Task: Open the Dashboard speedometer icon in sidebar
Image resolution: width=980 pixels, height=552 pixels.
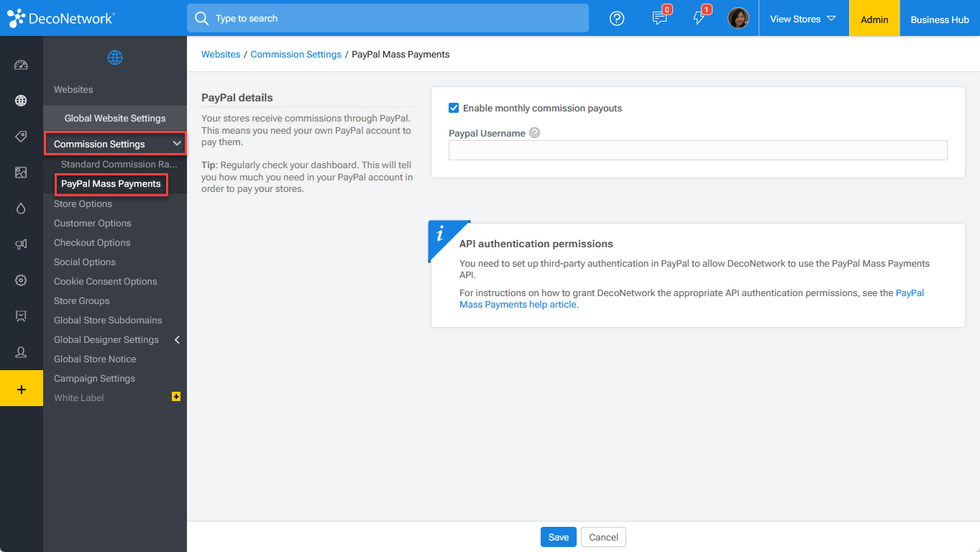Action: click(21, 65)
